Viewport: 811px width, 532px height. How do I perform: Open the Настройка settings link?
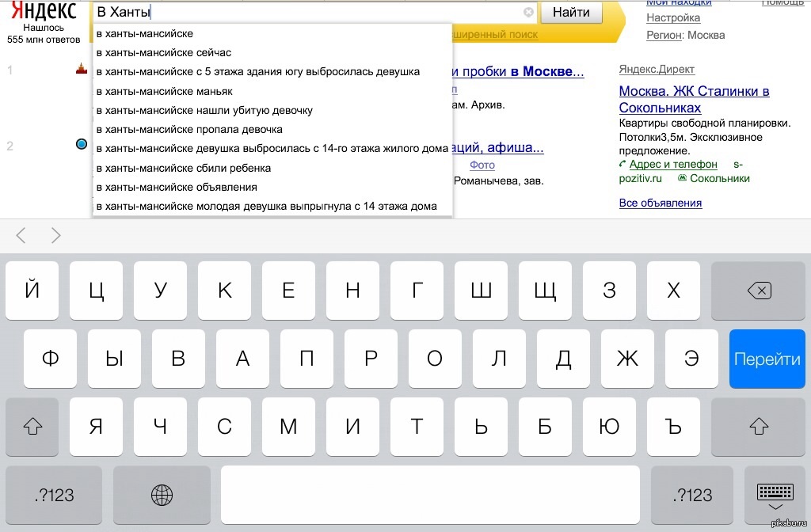[673, 17]
